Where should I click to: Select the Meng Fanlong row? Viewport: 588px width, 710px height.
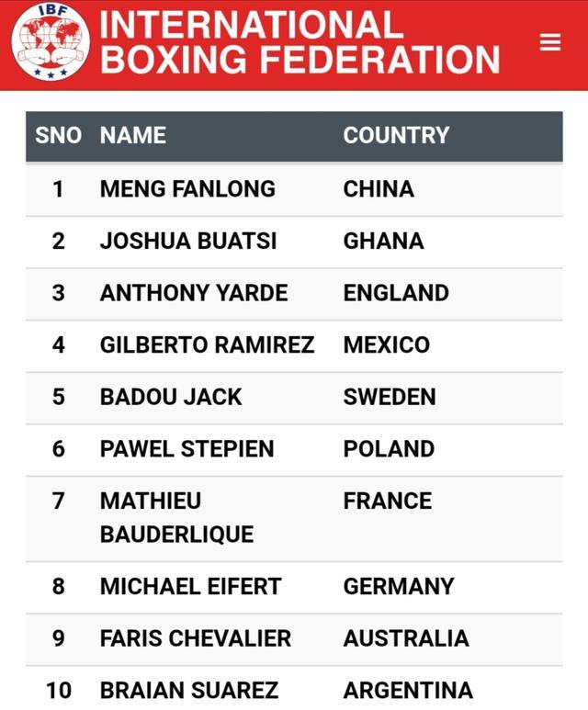294,189
